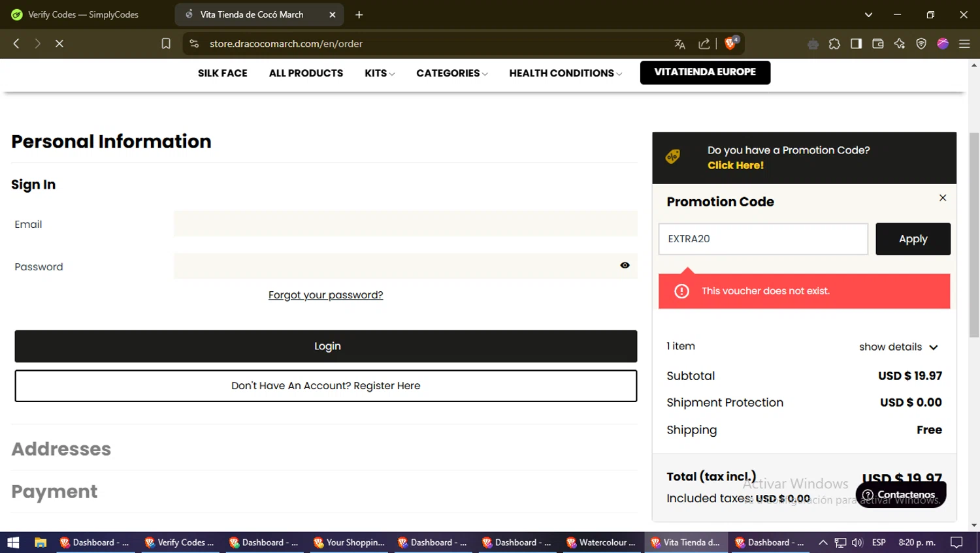Go back to the previous page
The image size is (980, 553).
(x=16, y=44)
